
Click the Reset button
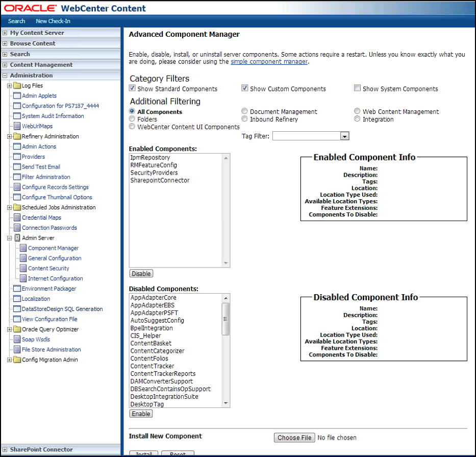click(x=178, y=453)
